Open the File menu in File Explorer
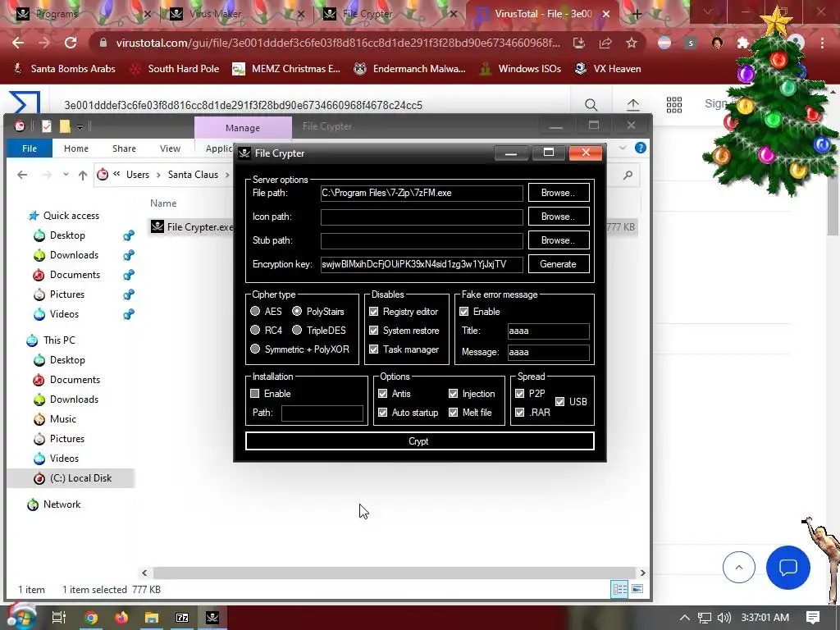Viewport: 840px width, 630px height. (x=30, y=148)
